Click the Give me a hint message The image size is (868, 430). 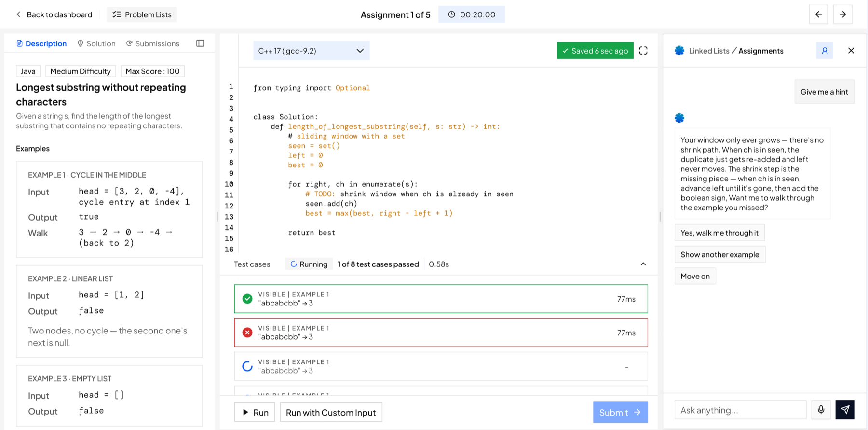coord(825,92)
